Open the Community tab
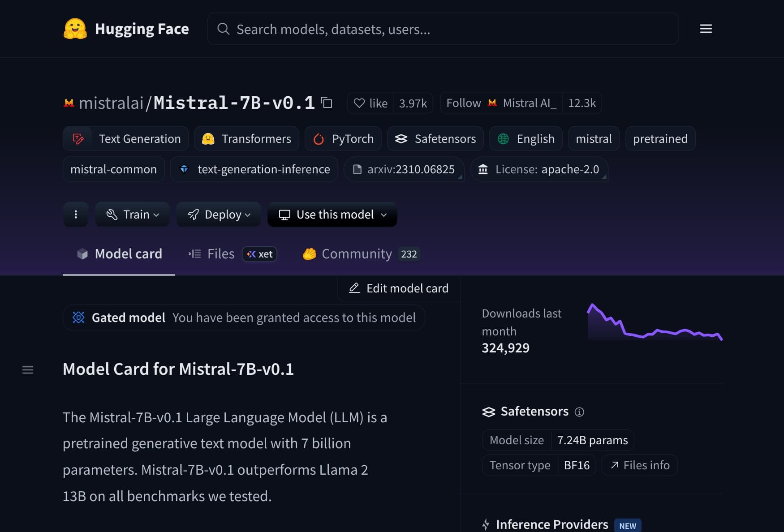Screen dimensions: 784x532 click(356, 254)
